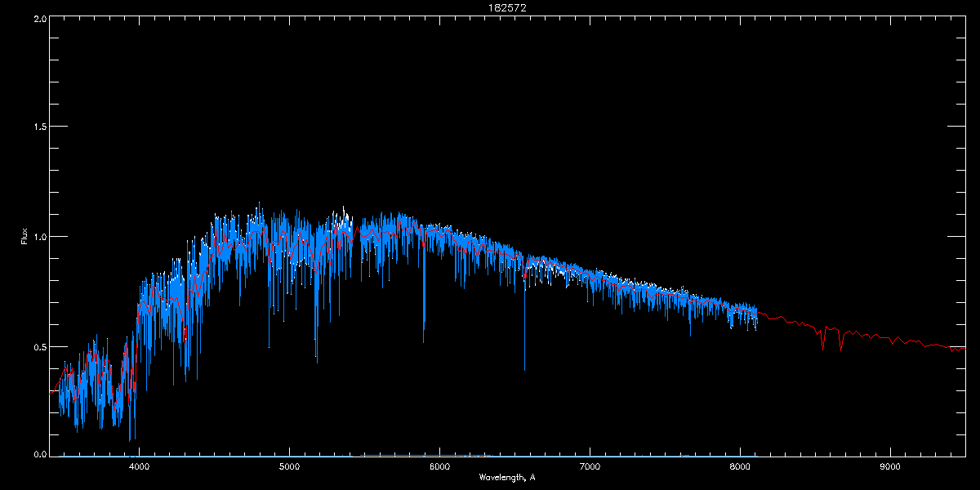Click the bottom of the deep absorption dip near 5180
The height and width of the screenshot is (490, 980).
click(x=316, y=362)
